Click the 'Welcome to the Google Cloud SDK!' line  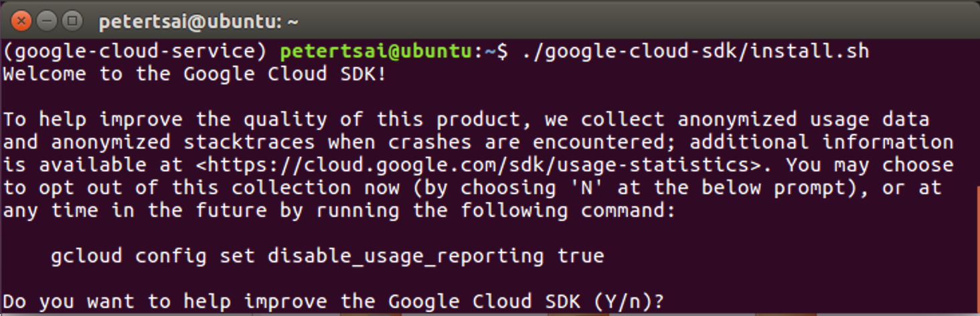pos(195,74)
